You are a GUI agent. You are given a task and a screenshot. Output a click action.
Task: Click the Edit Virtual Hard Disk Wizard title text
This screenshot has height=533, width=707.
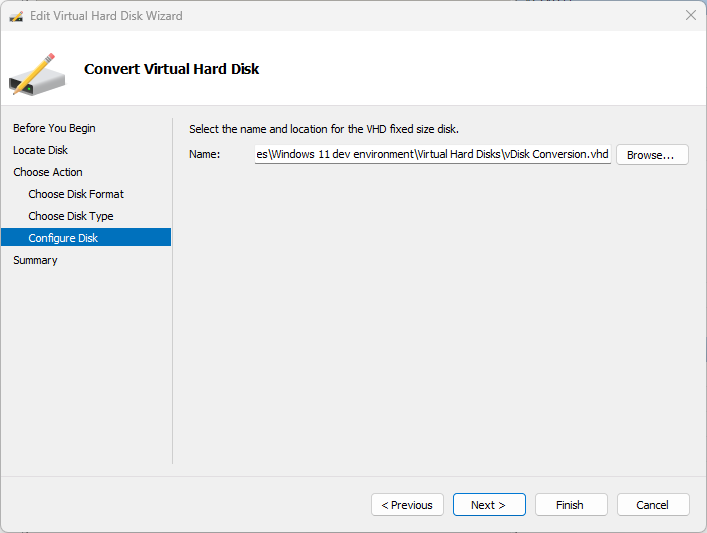(106, 16)
